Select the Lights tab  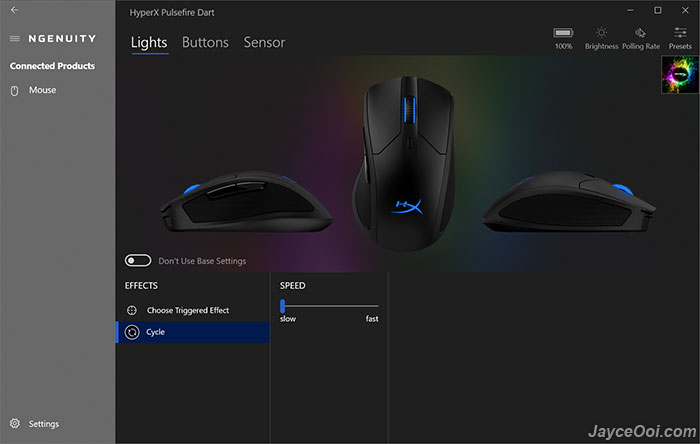(x=149, y=43)
